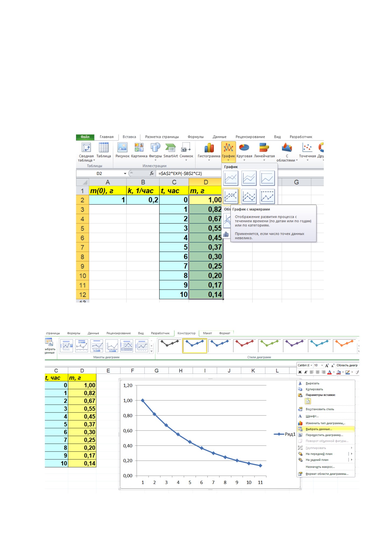Click the SmartArt illustration icon
The image size is (392, 555).
[x=171, y=151]
